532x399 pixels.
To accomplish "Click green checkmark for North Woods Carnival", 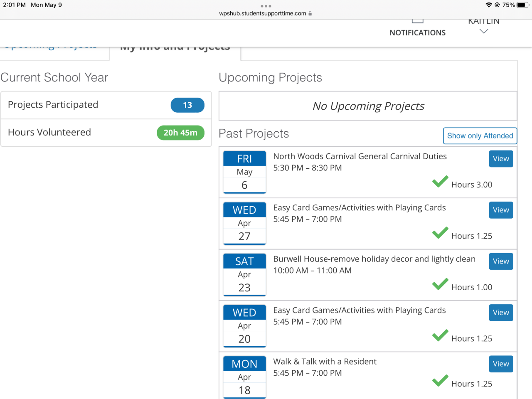I will pos(440,182).
